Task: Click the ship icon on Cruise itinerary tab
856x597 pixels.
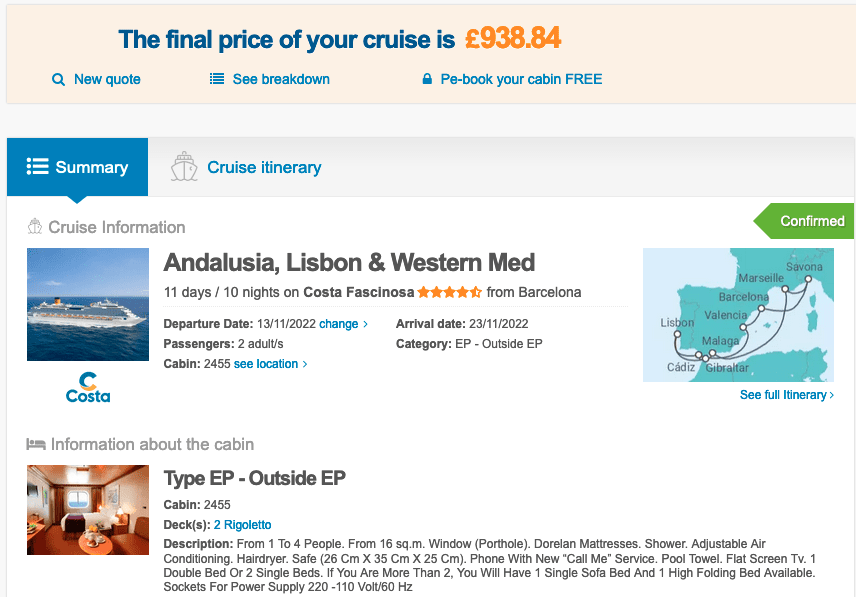Action: 184,167
